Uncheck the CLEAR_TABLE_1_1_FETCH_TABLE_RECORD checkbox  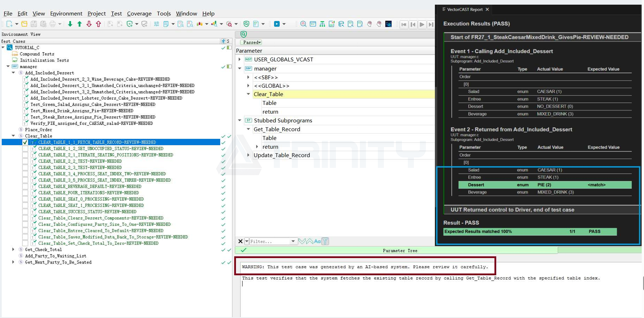tap(25, 142)
